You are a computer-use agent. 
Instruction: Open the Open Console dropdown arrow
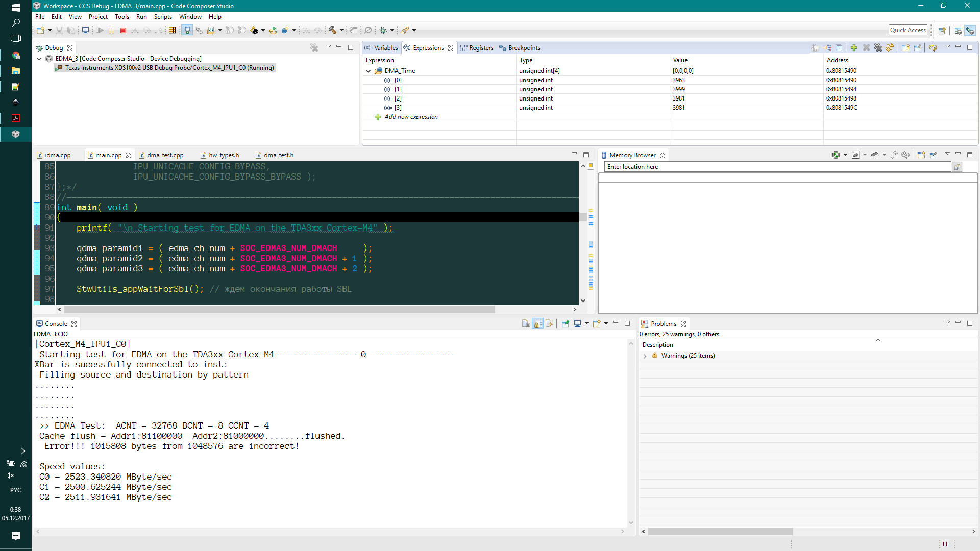(x=605, y=323)
